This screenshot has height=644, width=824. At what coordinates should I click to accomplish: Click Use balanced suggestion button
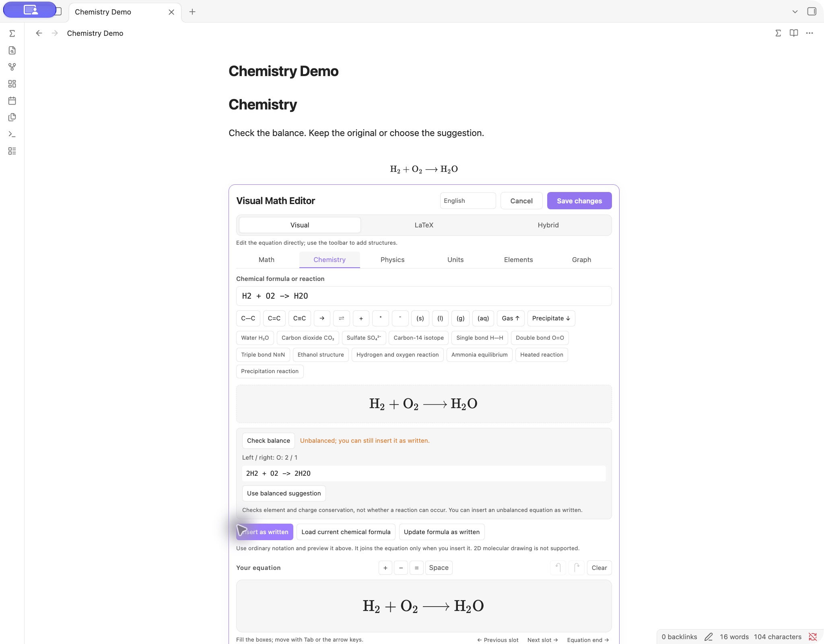coord(284,493)
